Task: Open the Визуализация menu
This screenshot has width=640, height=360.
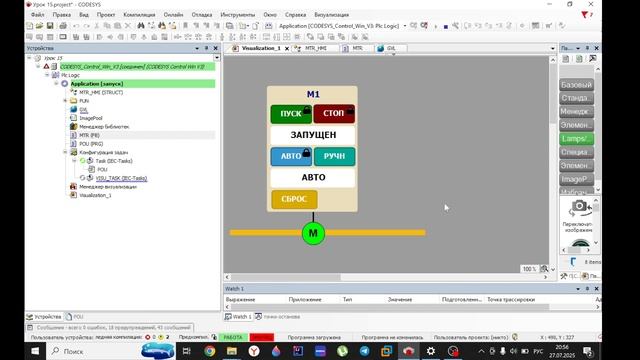Action: pyautogui.click(x=331, y=15)
